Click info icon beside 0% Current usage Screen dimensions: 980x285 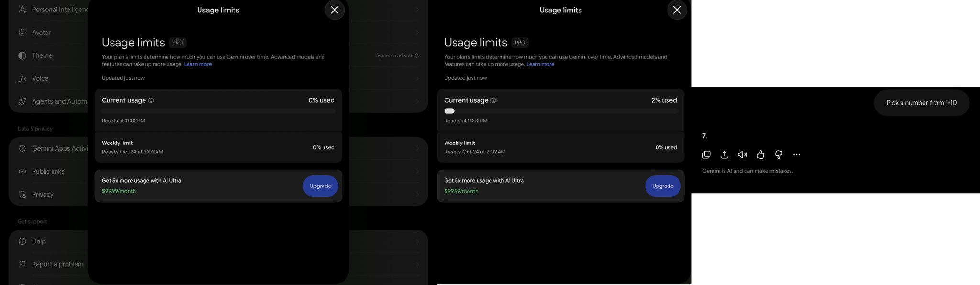point(151,100)
